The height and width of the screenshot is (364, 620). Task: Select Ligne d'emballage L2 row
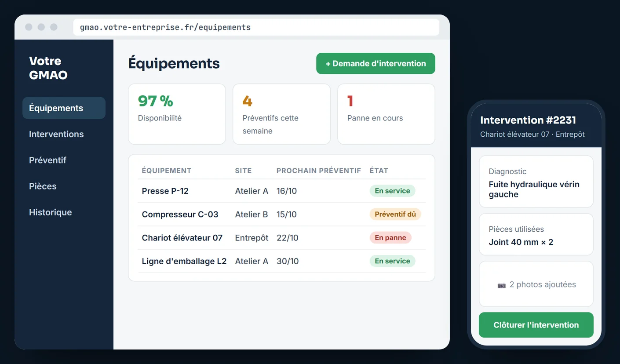[x=281, y=261]
